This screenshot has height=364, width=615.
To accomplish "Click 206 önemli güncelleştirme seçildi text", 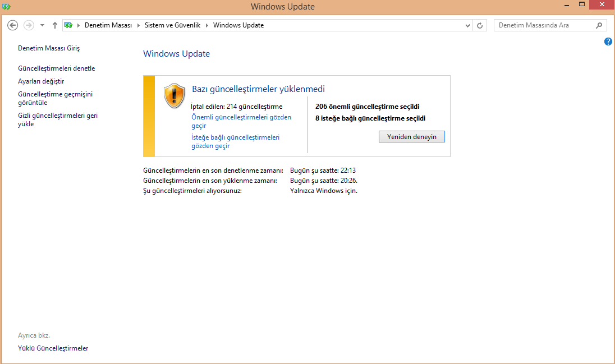I will [367, 107].
